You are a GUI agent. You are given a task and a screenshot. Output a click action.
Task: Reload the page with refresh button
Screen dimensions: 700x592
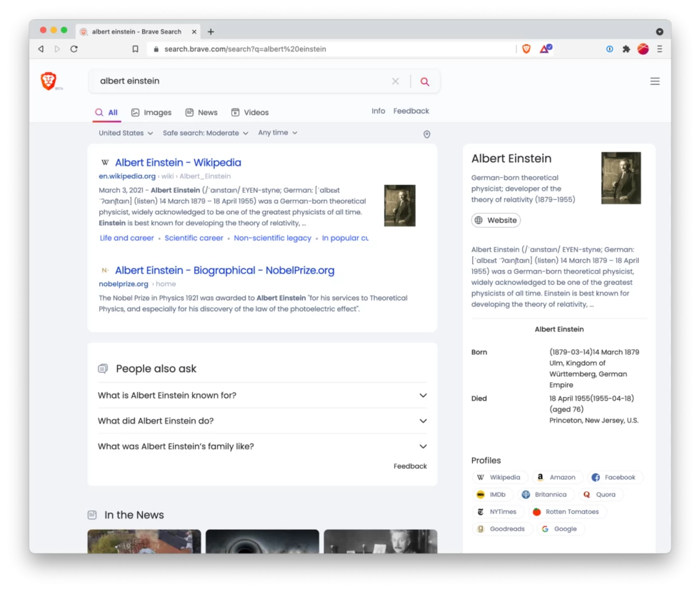(74, 49)
